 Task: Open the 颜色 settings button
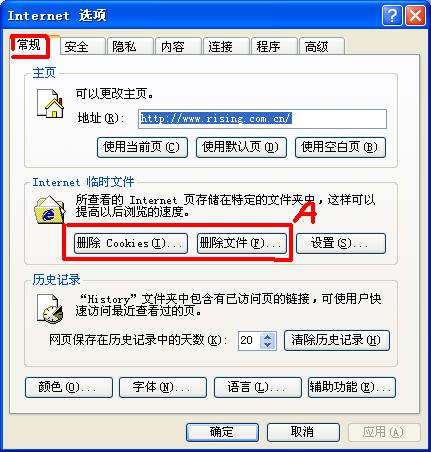(69, 387)
